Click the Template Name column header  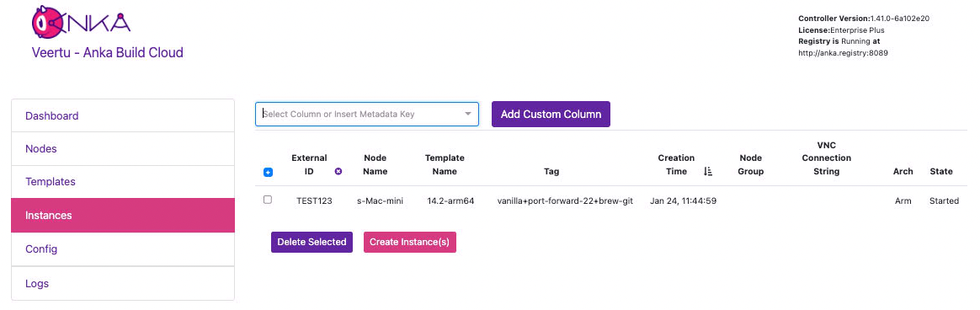pyautogui.click(x=445, y=164)
